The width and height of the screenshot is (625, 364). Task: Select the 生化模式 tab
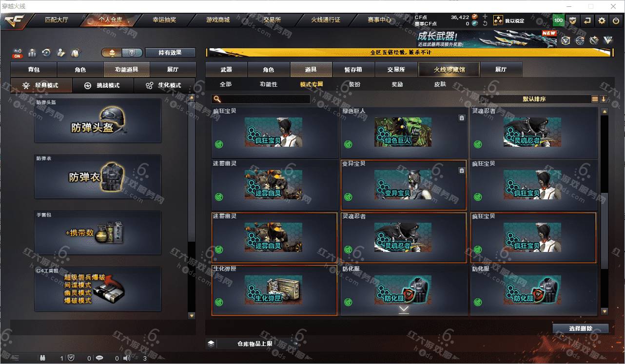[163, 85]
